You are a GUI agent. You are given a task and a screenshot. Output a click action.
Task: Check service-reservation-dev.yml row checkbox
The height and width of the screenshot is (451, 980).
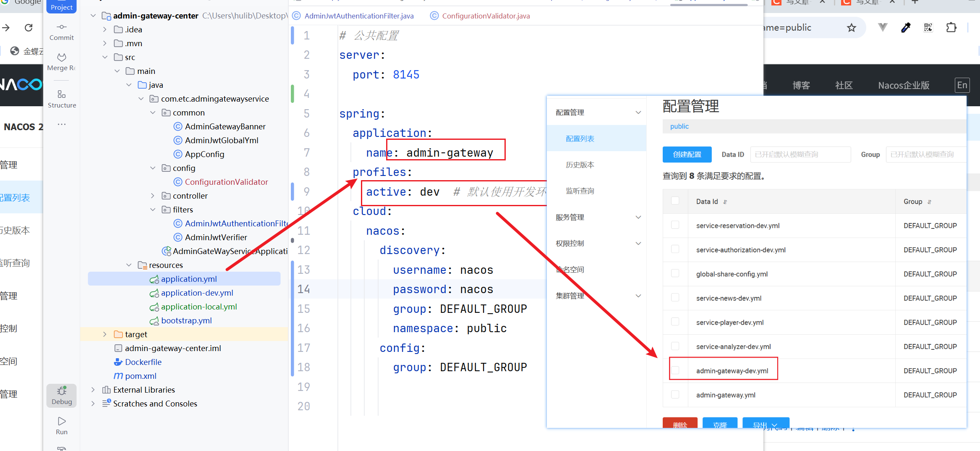[x=675, y=225]
